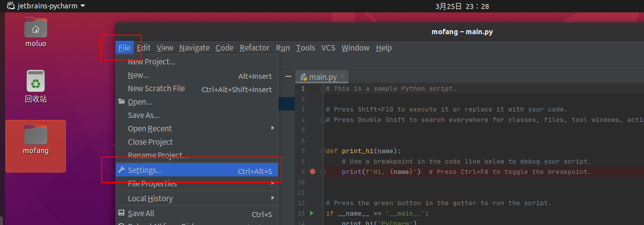The height and width of the screenshot is (225, 644).
Task: Click the print(f'Hi, {name}') code line
Action: (381, 172)
